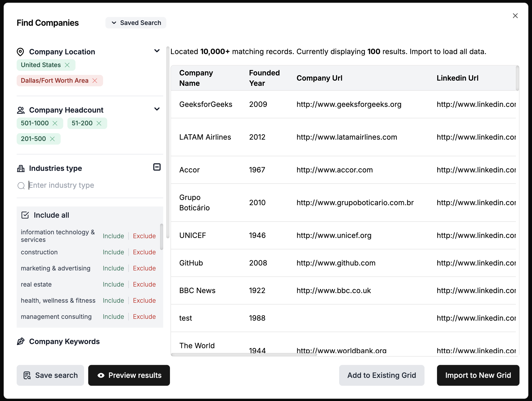The image size is (532, 401).
Task: Click founded year 1922 for BBC News
Action: click(x=257, y=290)
